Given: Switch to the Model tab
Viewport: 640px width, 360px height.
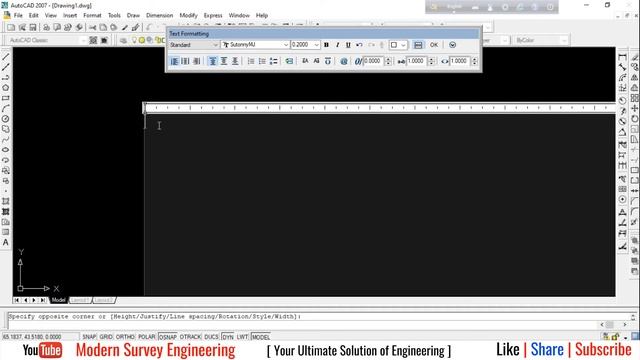Looking at the screenshot, I should [x=58, y=300].
